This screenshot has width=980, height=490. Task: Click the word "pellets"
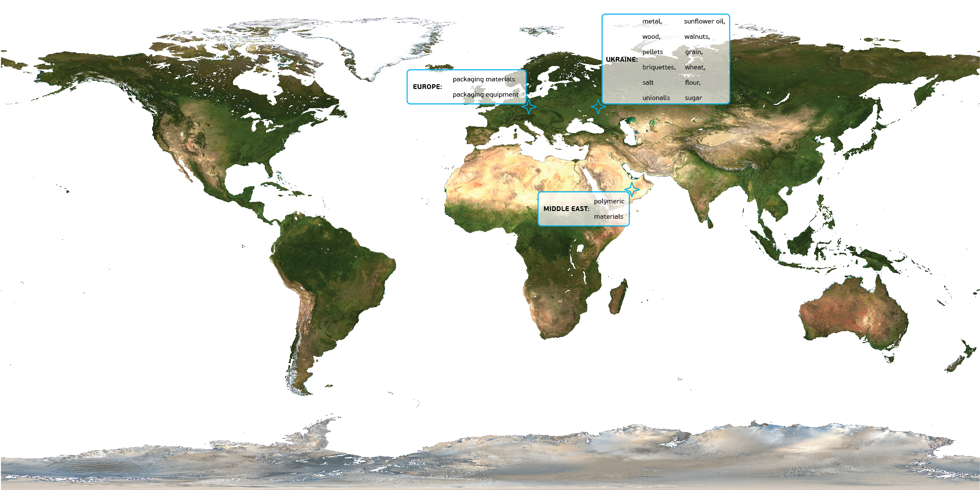pyautogui.click(x=652, y=52)
